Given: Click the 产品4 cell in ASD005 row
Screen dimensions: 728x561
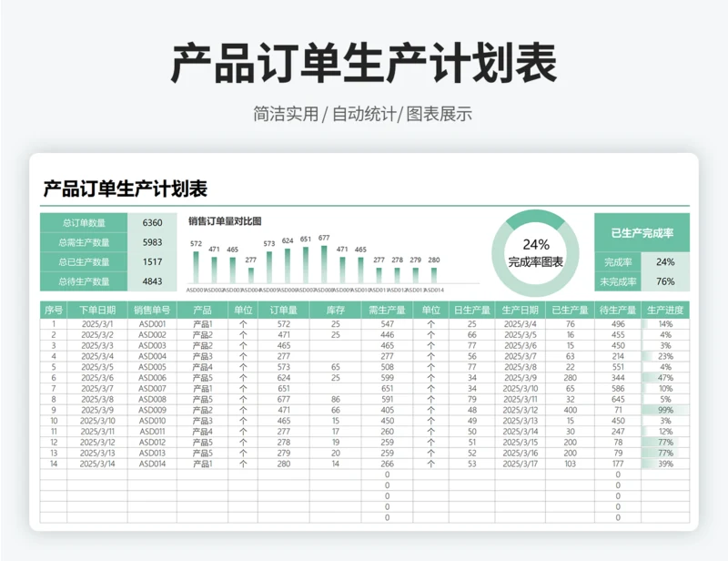Looking at the screenshot, I should click(x=202, y=367).
